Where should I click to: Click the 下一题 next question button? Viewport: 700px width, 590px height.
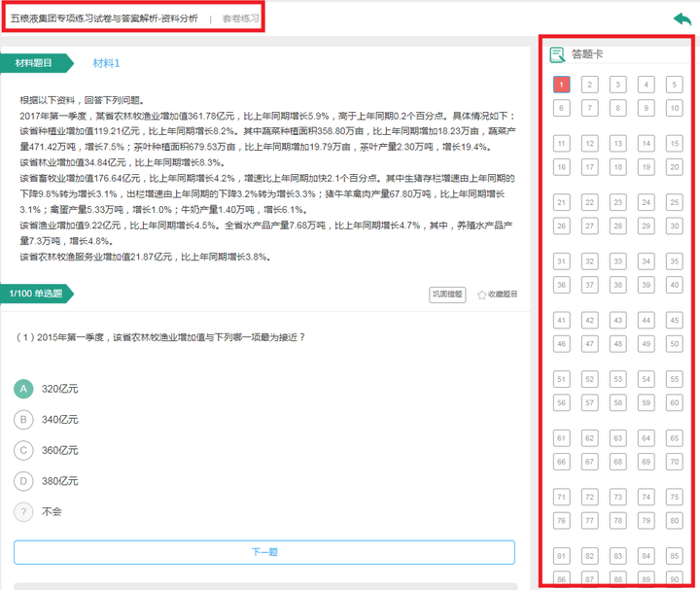pos(264,552)
